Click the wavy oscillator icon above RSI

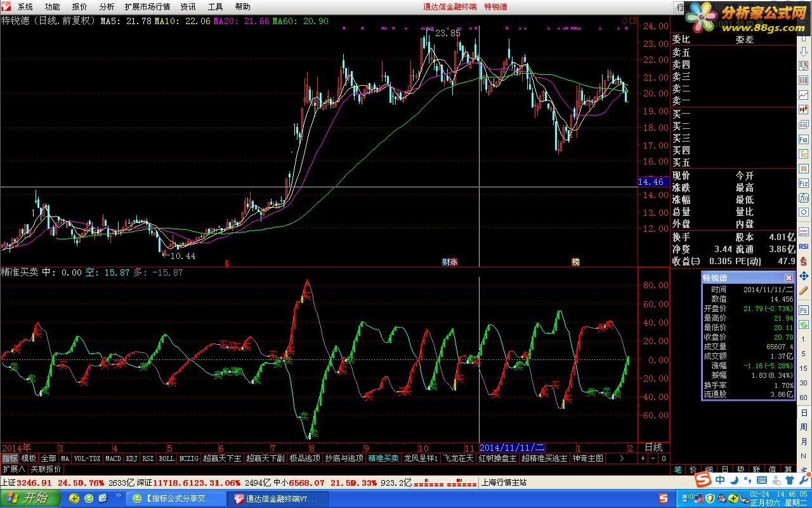click(x=803, y=231)
